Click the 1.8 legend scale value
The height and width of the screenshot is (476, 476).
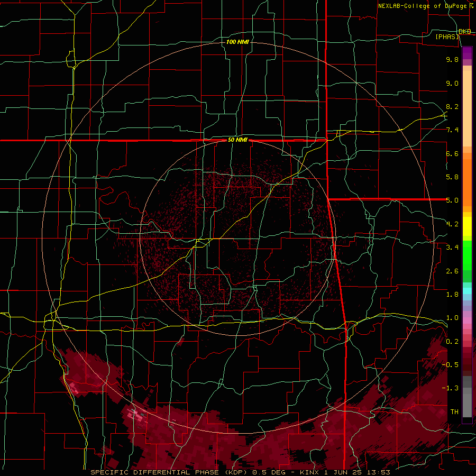click(x=452, y=295)
